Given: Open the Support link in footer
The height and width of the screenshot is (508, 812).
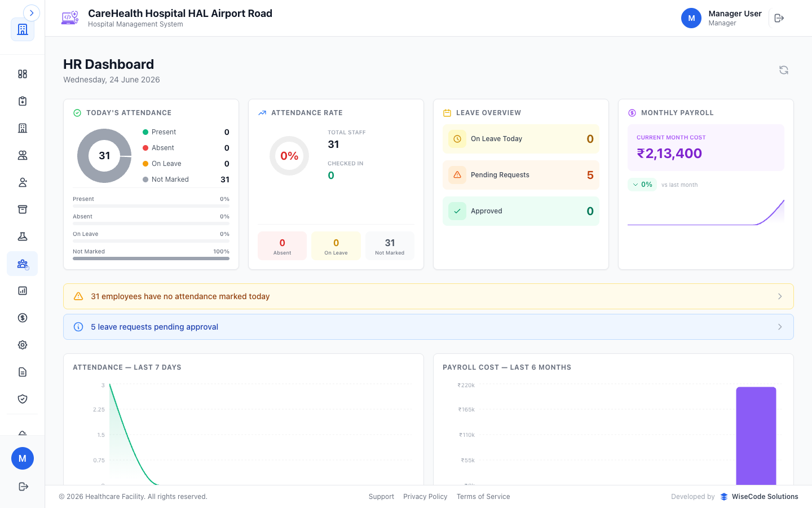Looking at the screenshot, I should tap(381, 497).
